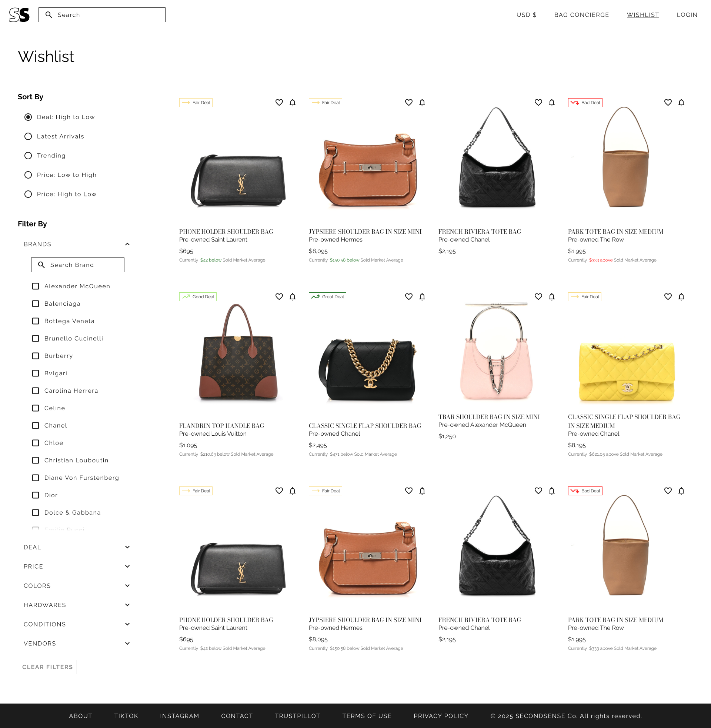711x728 pixels.
Task: Check the Dior brand checkbox
Action: click(x=36, y=495)
